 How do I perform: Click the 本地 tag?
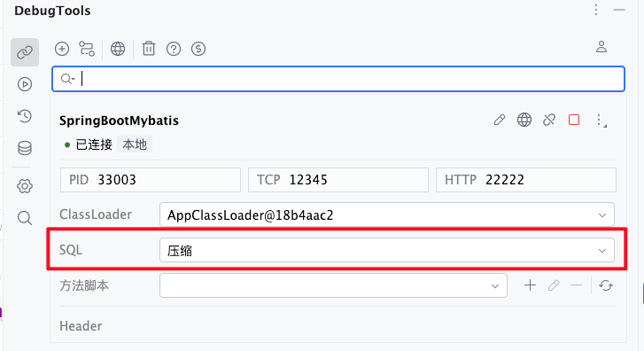click(135, 144)
